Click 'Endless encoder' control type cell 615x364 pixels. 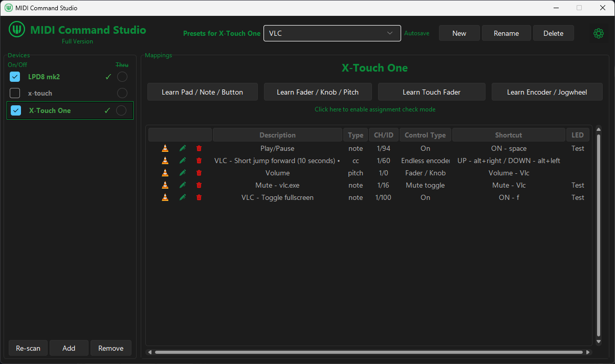pyautogui.click(x=425, y=161)
